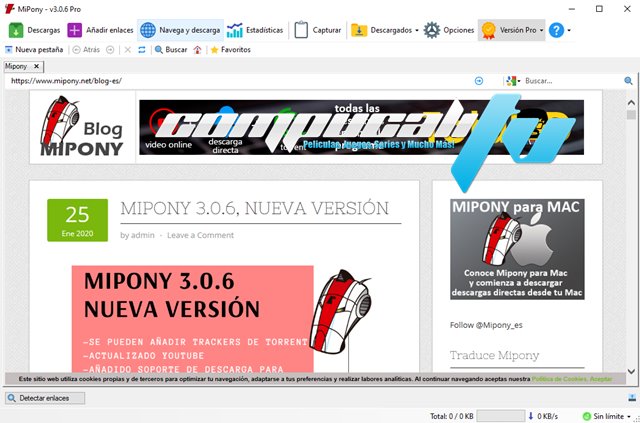Click into the Buscar... search field
640x423 pixels.
(x=573, y=81)
